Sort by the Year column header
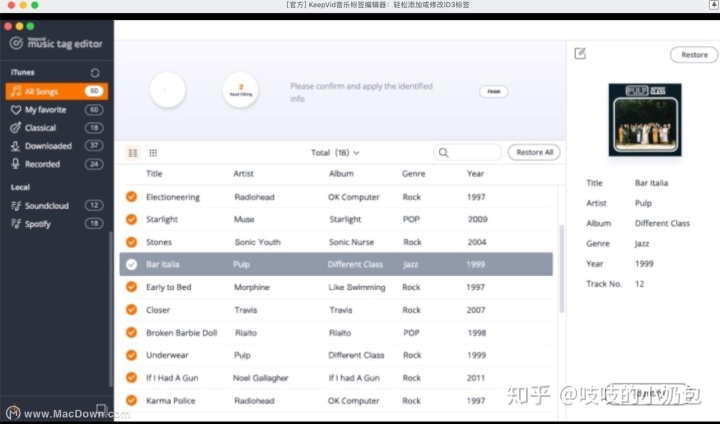This screenshot has height=424, width=720. click(x=475, y=174)
